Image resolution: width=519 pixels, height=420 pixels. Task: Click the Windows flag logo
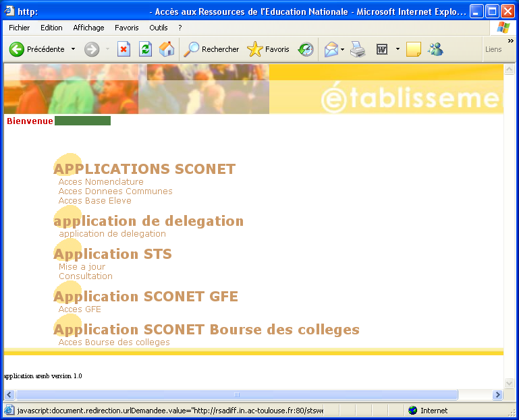[x=503, y=28]
